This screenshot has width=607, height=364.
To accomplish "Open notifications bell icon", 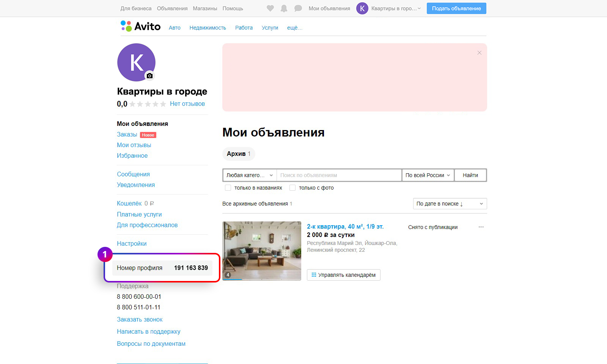I will pos(284,8).
